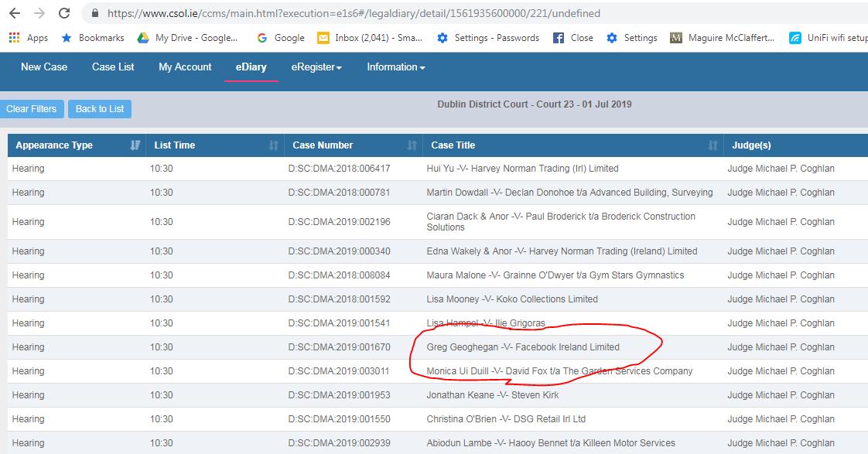The image size is (868, 454).
Task: Open the Settings - Passwords bookmark
Action: point(488,38)
